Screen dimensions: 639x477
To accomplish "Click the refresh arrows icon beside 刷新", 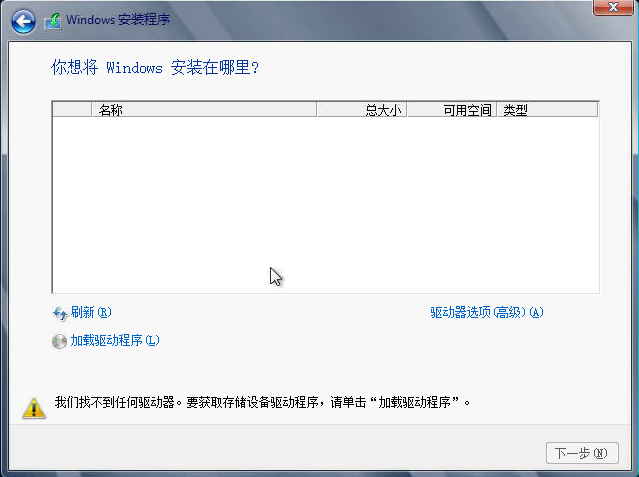I will [x=59, y=312].
